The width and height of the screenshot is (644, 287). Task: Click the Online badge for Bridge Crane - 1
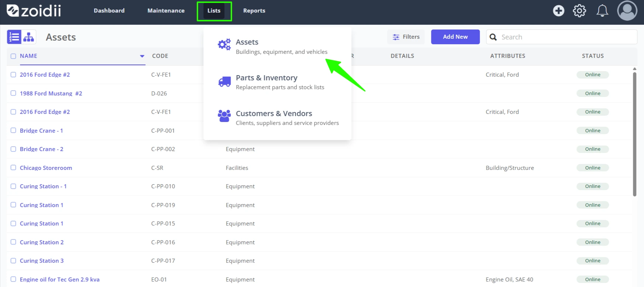(x=593, y=130)
